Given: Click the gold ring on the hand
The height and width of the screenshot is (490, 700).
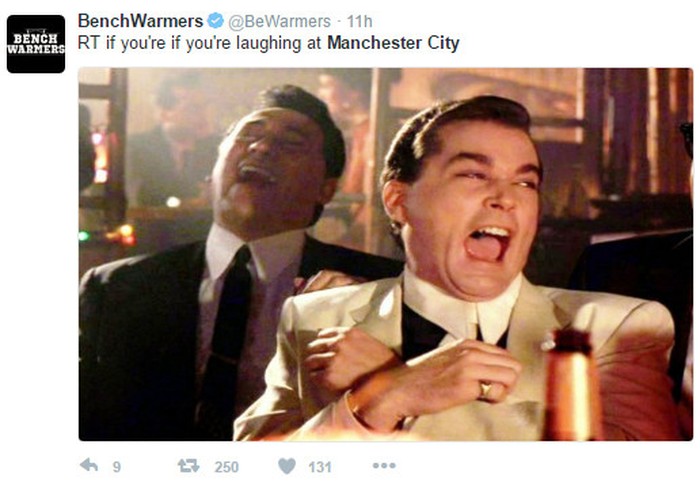Looking at the screenshot, I should 485,389.
